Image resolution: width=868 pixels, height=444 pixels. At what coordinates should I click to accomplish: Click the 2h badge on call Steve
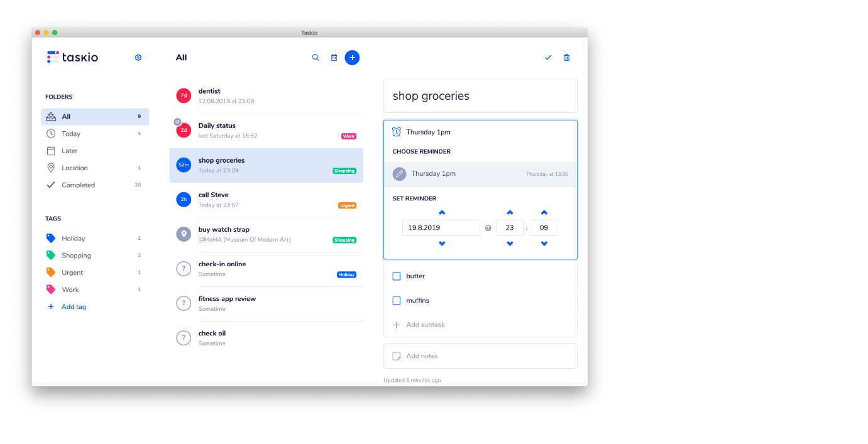click(x=184, y=199)
